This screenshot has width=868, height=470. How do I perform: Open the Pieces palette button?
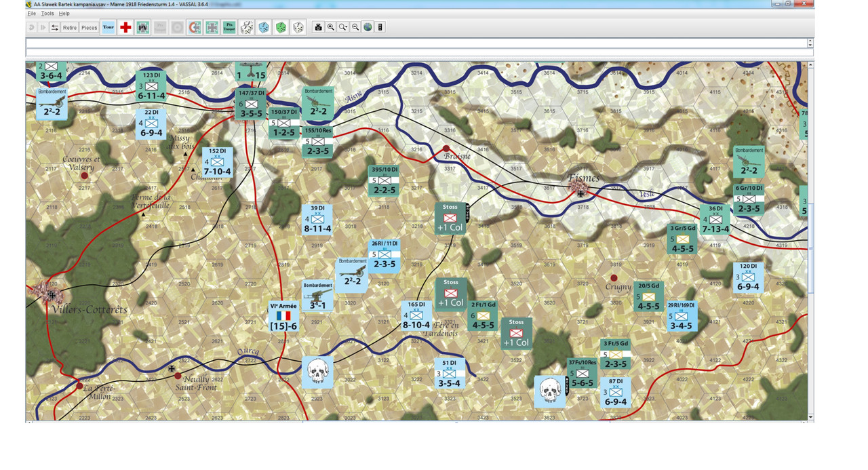click(90, 27)
